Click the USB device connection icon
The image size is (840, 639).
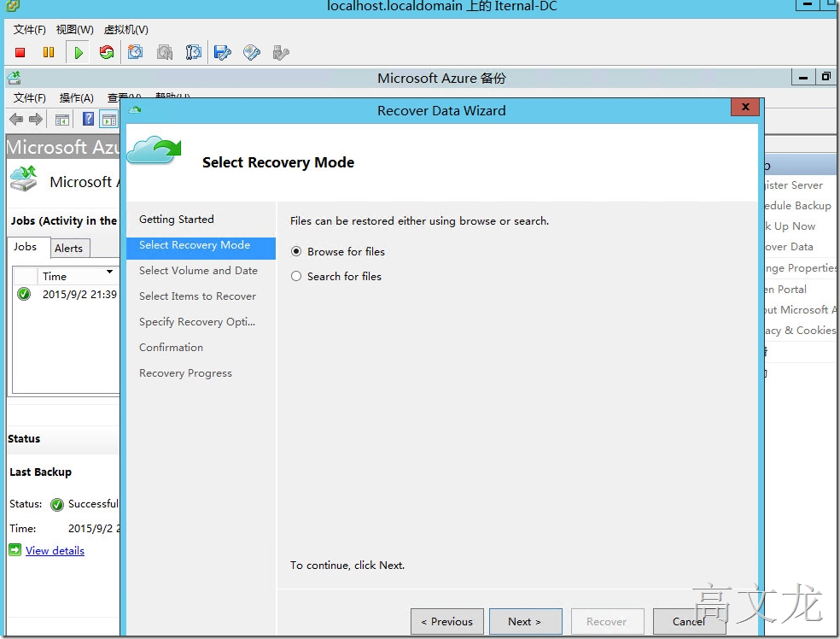point(281,52)
